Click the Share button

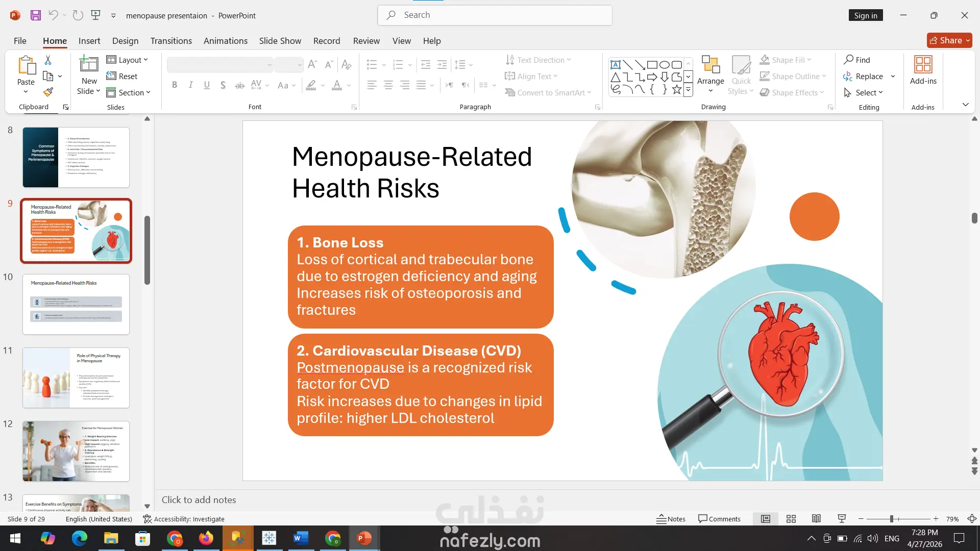pyautogui.click(x=949, y=40)
